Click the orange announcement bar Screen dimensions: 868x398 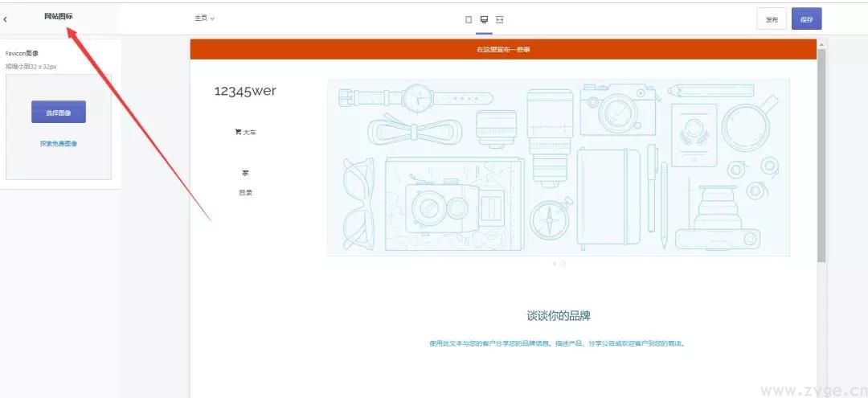pos(503,49)
